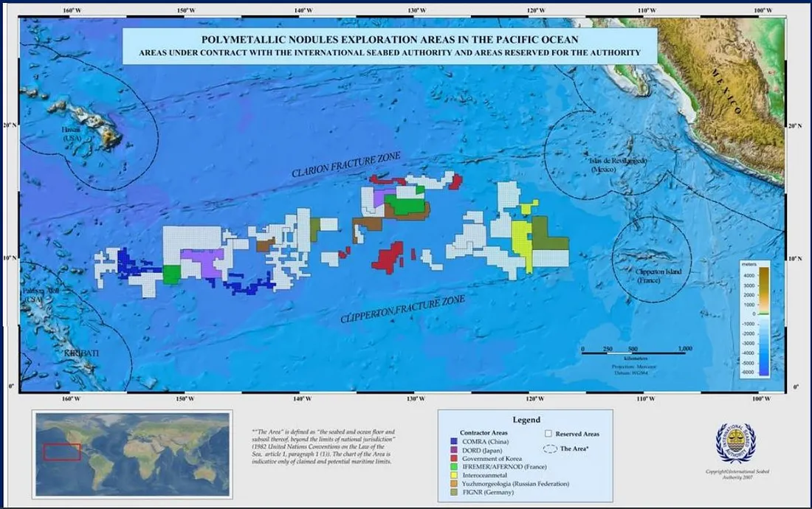Click the 'Yuzhmorgeologia (Russian Federation)' legend text

tap(516, 484)
